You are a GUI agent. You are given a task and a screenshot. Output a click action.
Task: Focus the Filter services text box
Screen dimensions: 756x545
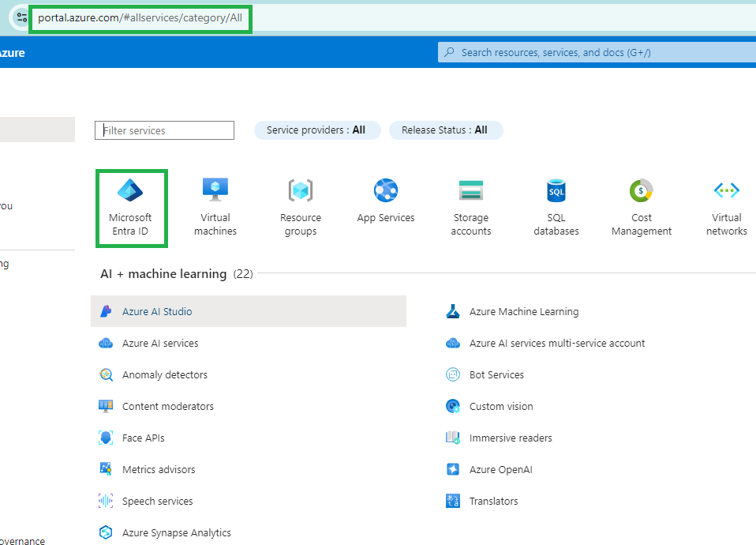(x=164, y=130)
